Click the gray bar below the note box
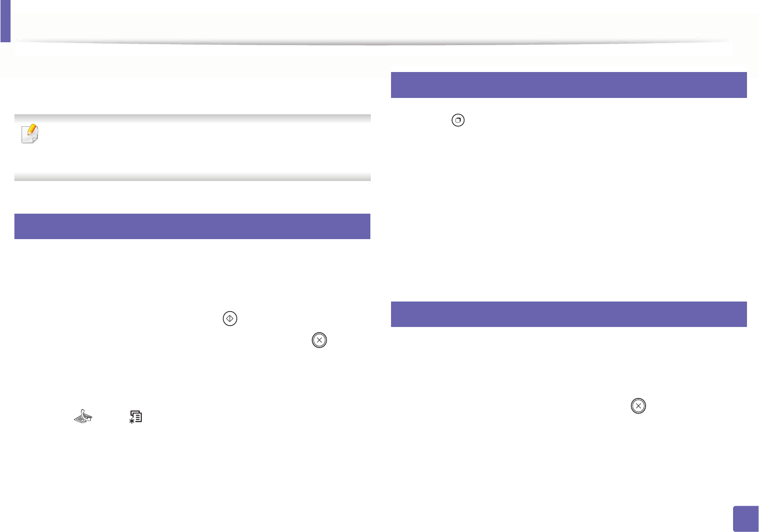Image resolution: width=759 pixels, height=532 pixels. [x=192, y=177]
